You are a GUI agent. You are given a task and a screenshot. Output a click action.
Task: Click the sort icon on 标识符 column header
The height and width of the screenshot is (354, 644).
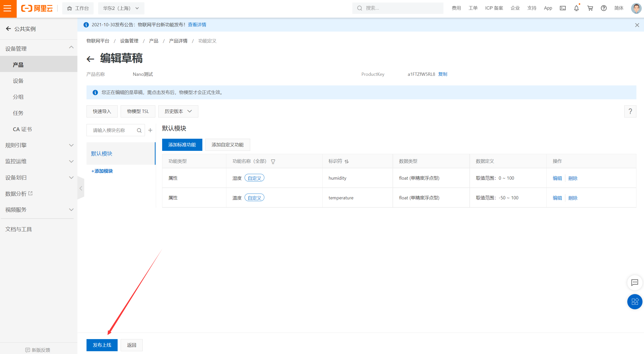[347, 161]
